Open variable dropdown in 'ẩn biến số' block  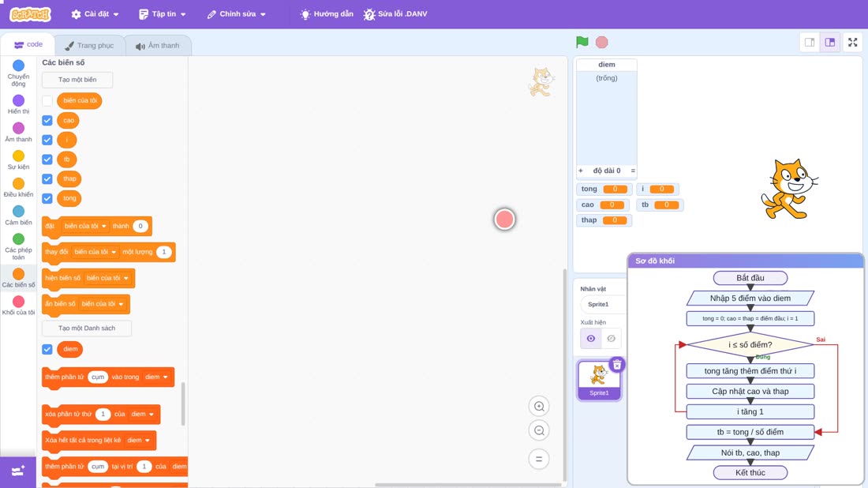coord(103,304)
